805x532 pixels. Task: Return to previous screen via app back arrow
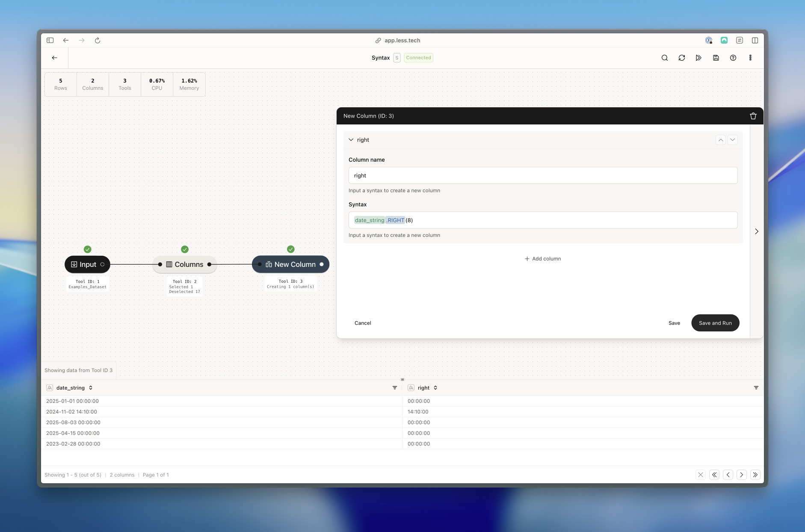pyautogui.click(x=55, y=58)
